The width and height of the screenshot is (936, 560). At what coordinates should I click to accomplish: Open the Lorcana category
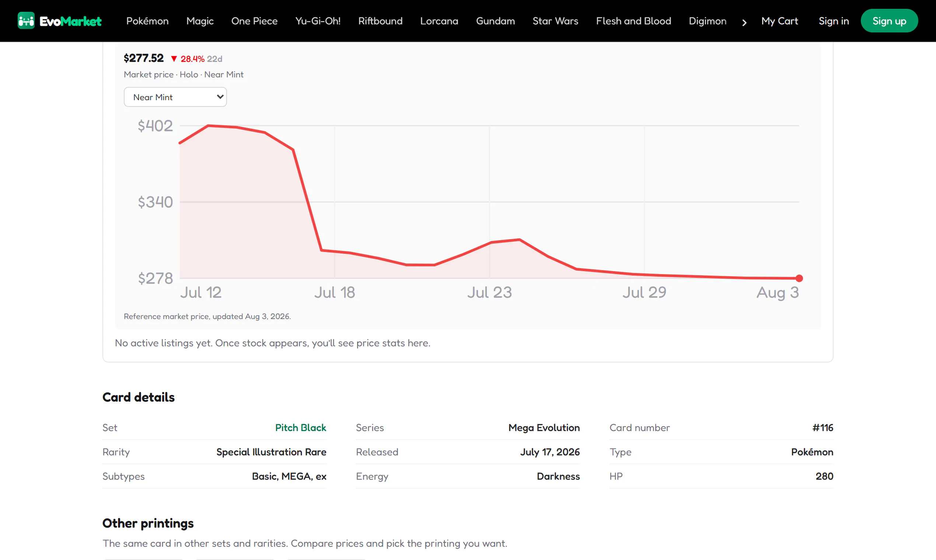click(x=439, y=21)
